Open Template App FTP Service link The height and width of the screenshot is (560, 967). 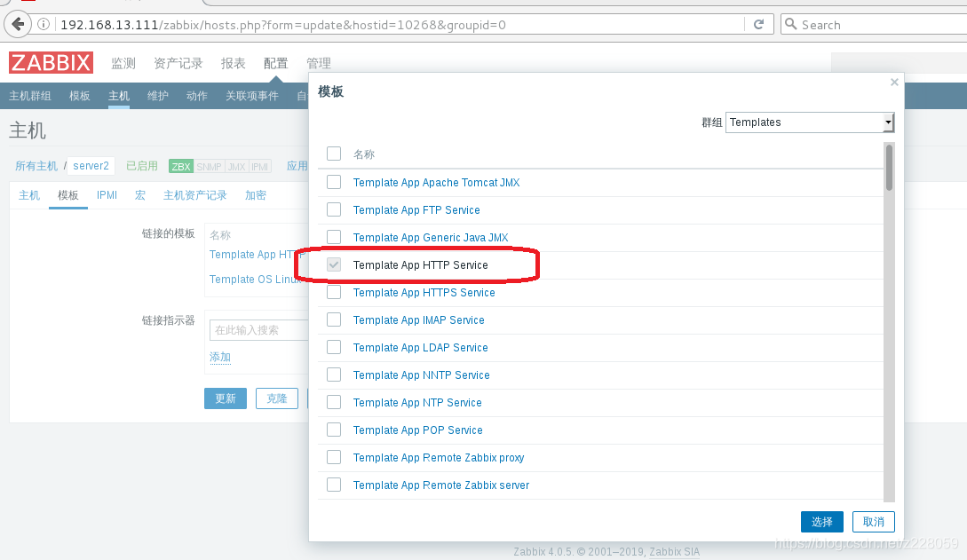click(x=416, y=210)
